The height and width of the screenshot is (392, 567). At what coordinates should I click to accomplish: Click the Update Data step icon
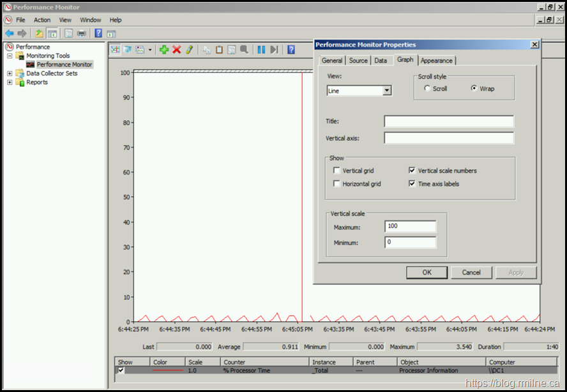(274, 50)
